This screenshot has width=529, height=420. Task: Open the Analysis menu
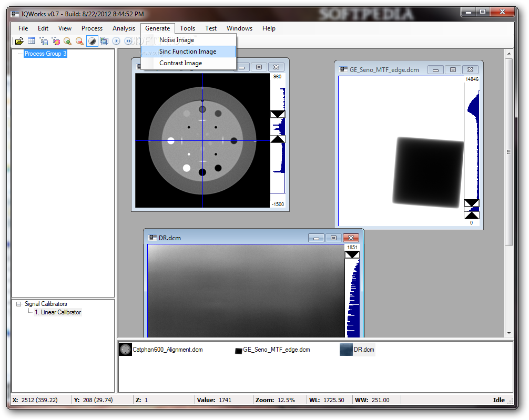click(124, 28)
